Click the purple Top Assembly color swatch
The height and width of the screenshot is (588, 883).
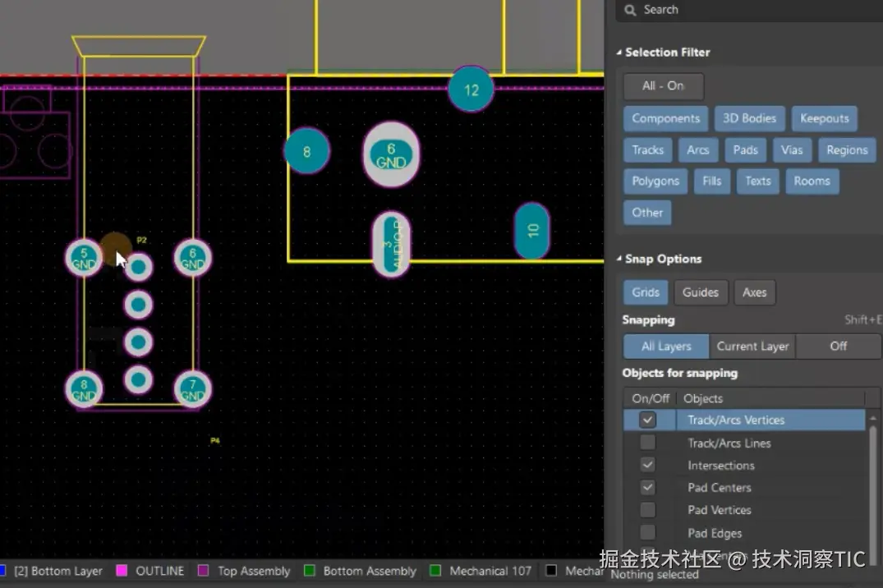click(x=203, y=571)
